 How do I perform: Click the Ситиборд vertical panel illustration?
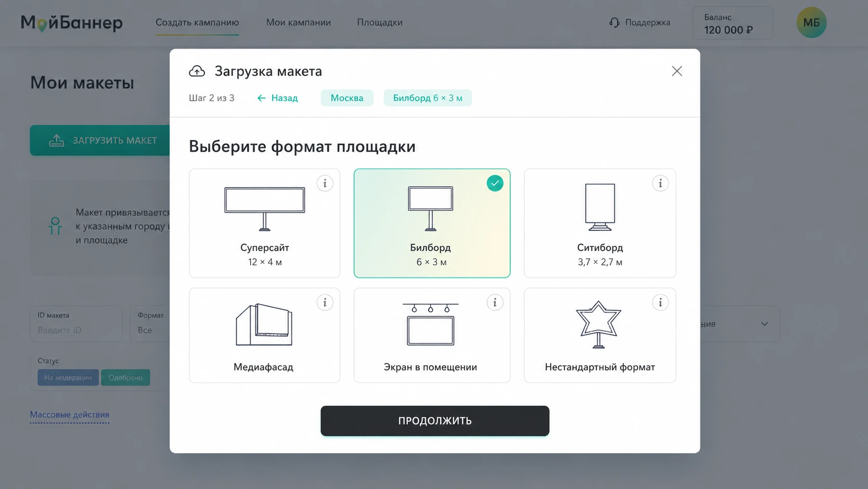pyautogui.click(x=600, y=207)
